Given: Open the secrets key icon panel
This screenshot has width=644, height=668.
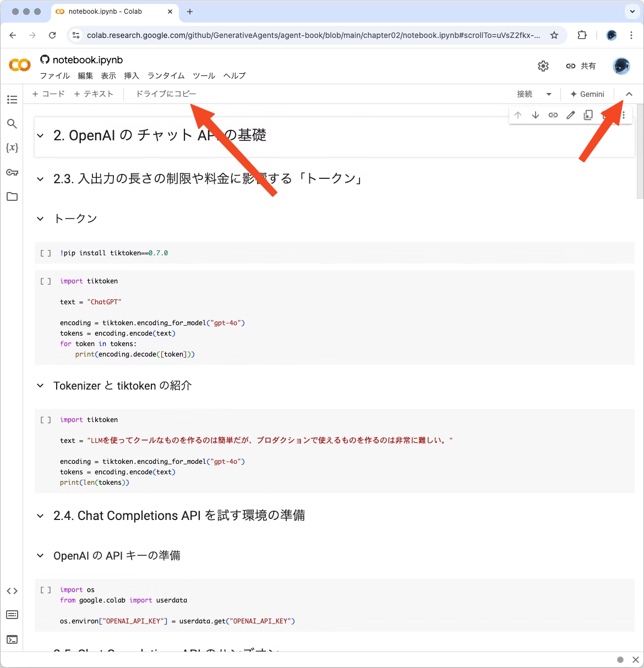Looking at the screenshot, I should 12,172.
